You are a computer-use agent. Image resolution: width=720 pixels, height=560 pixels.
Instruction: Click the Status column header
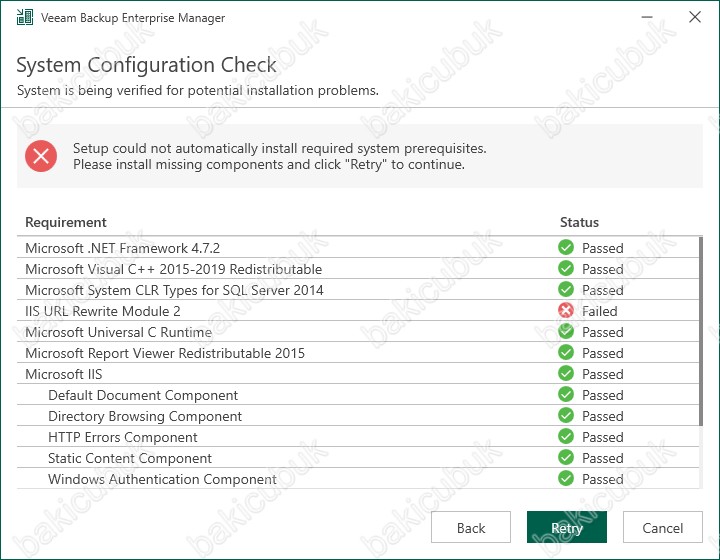[x=579, y=222]
